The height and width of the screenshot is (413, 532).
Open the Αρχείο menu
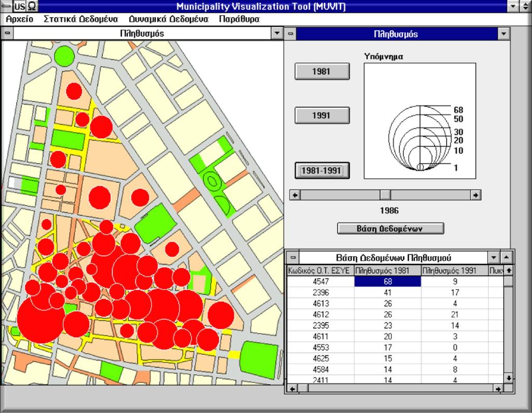coord(20,19)
